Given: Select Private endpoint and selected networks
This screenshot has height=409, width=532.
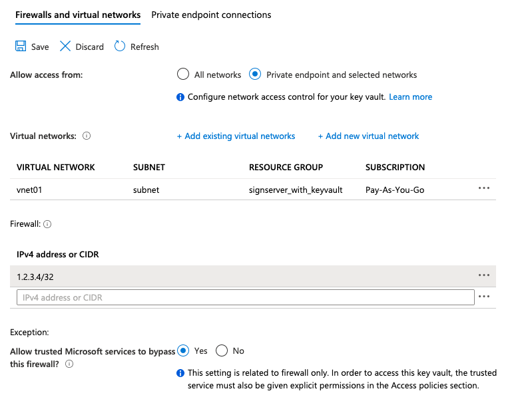Looking at the screenshot, I should [255, 74].
